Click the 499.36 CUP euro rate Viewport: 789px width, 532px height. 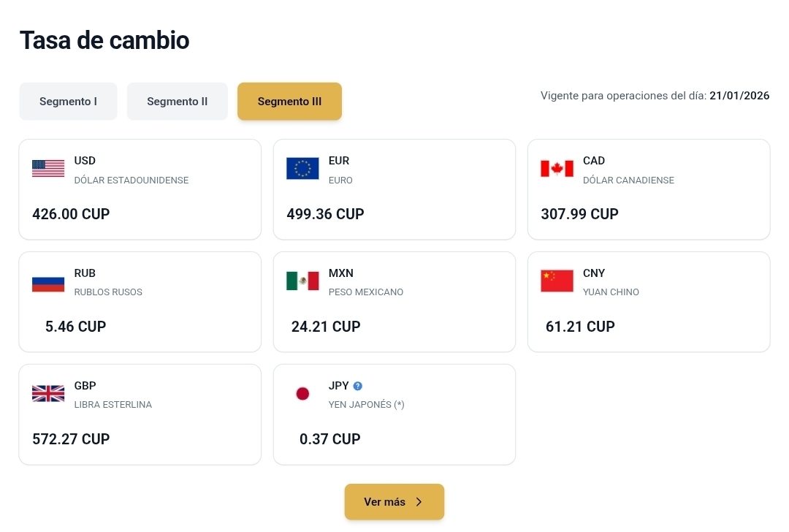tap(325, 214)
